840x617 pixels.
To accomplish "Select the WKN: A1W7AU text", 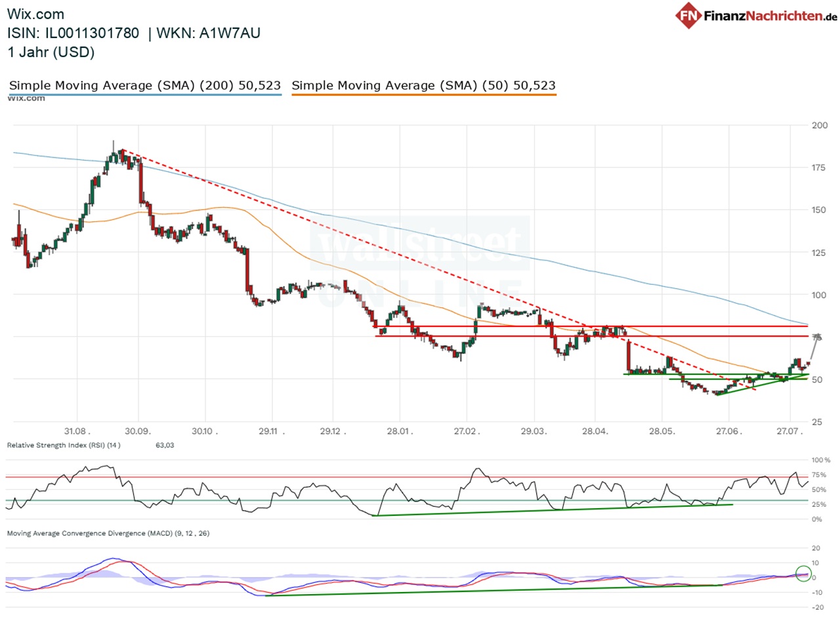I will [x=209, y=33].
